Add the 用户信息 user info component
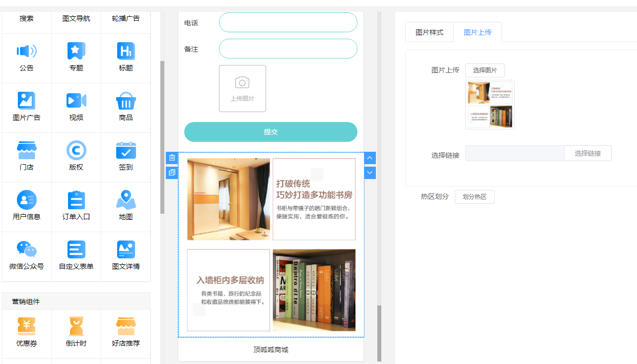This screenshot has height=364, width=637. [x=26, y=207]
